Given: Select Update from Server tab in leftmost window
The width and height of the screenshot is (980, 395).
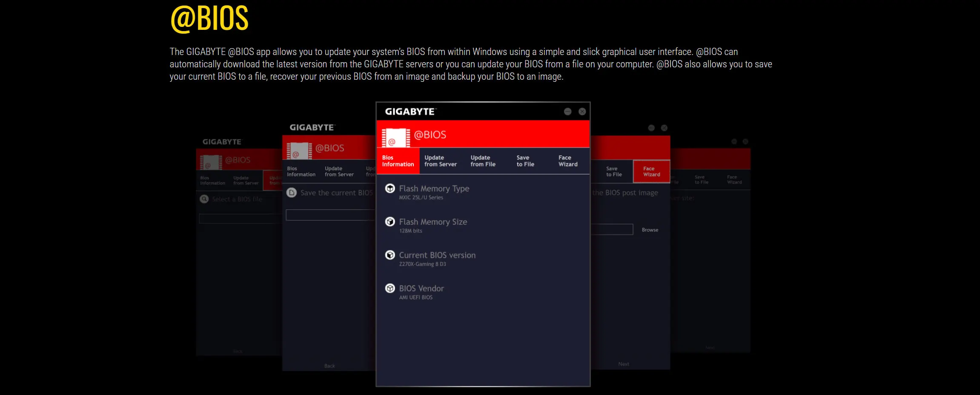Looking at the screenshot, I should (246, 181).
